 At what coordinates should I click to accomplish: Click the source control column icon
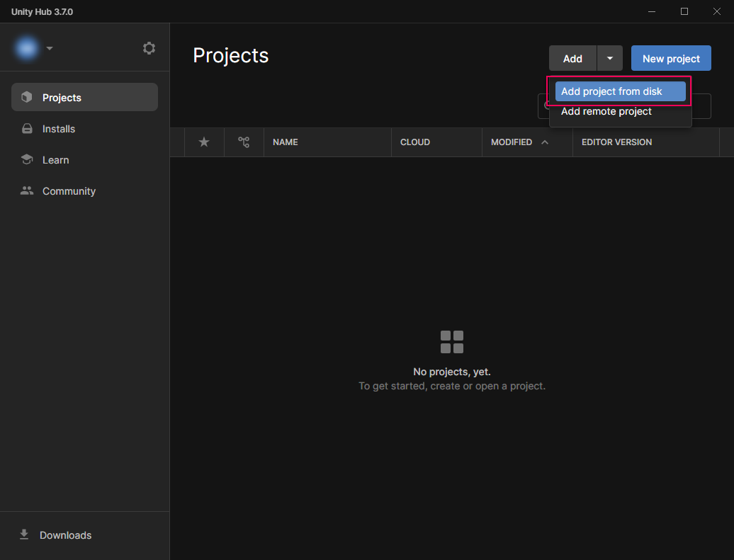point(244,142)
